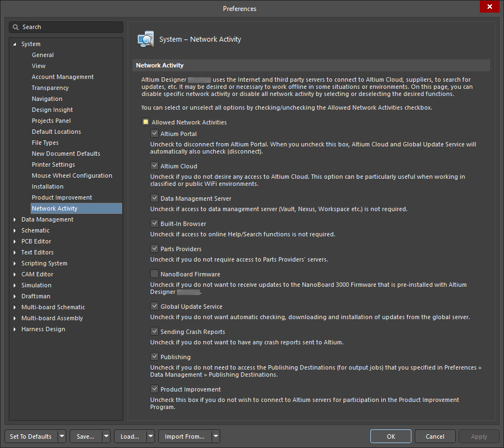The image size is (504, 448).
Task: Uncheck the Publishing checkbox
Action: point(154,356)
